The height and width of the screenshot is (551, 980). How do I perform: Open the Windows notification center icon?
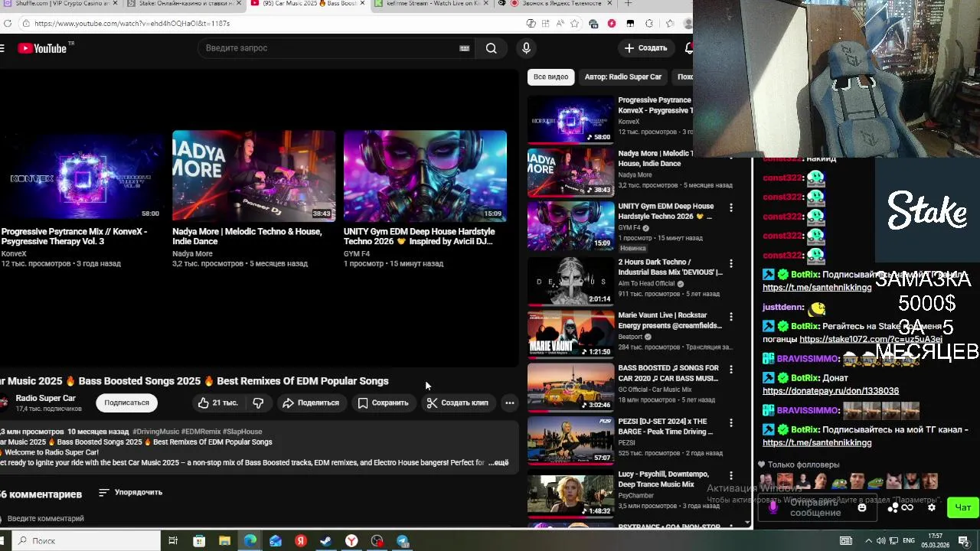tap(963, 541)
